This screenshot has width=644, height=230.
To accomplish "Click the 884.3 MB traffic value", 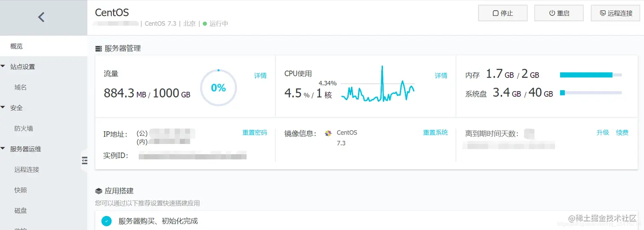I will tap(125, 93).
